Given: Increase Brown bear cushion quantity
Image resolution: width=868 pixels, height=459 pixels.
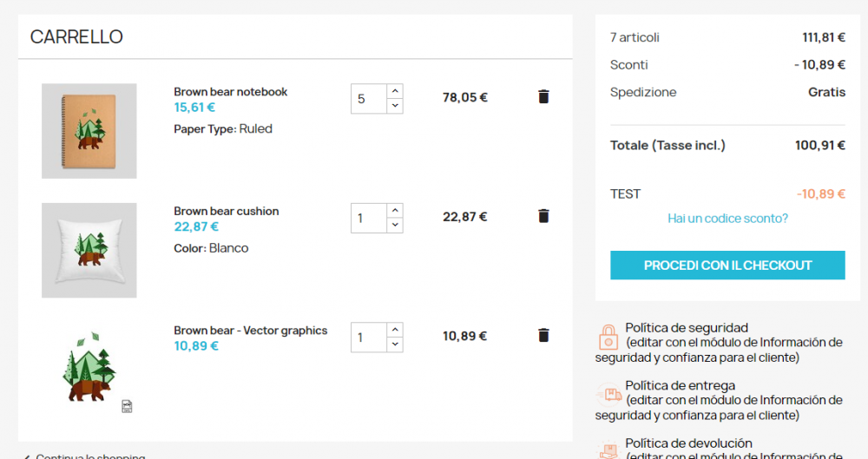Looking at the screenshot, I should (x=395, y=210).
